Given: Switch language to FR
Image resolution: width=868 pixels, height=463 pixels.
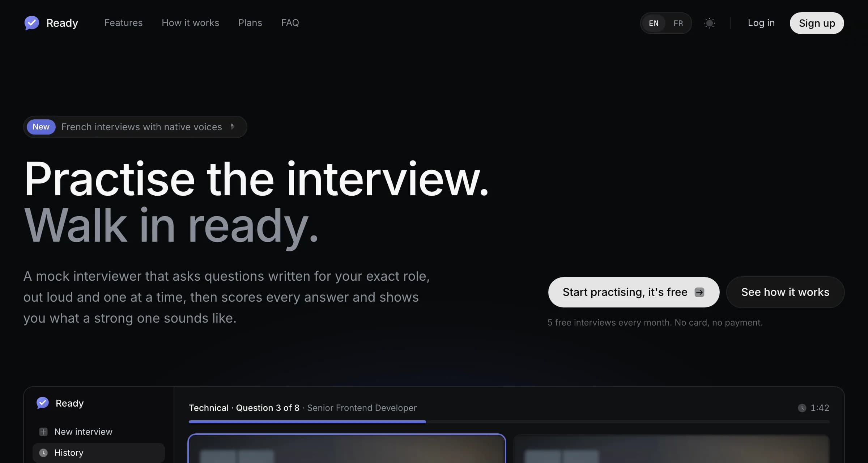Looking at the screenshot, I should [678, 23].
